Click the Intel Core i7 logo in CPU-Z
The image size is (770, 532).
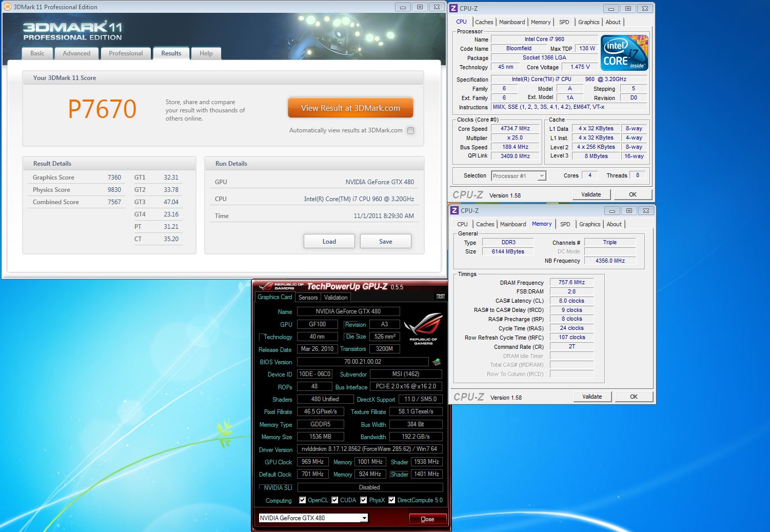click(x=624, y=53)
